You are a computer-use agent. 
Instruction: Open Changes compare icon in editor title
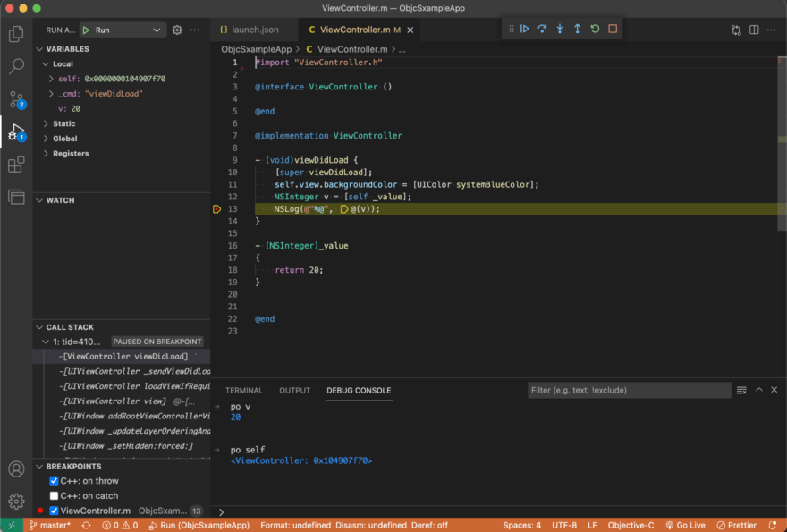pyautogui.click(x=736, y=30)
